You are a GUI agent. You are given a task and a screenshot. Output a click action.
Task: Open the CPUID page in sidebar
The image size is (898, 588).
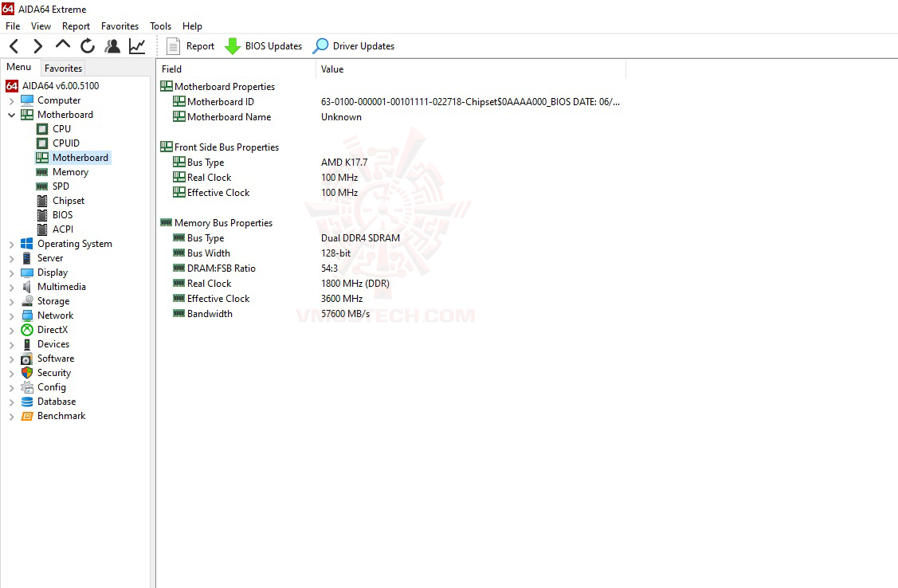[65, 143]
